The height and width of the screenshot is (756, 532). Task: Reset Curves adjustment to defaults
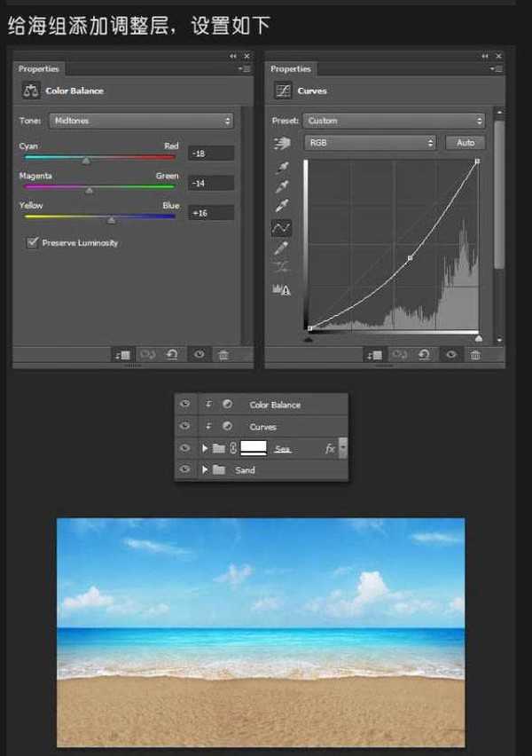[424, 355]
